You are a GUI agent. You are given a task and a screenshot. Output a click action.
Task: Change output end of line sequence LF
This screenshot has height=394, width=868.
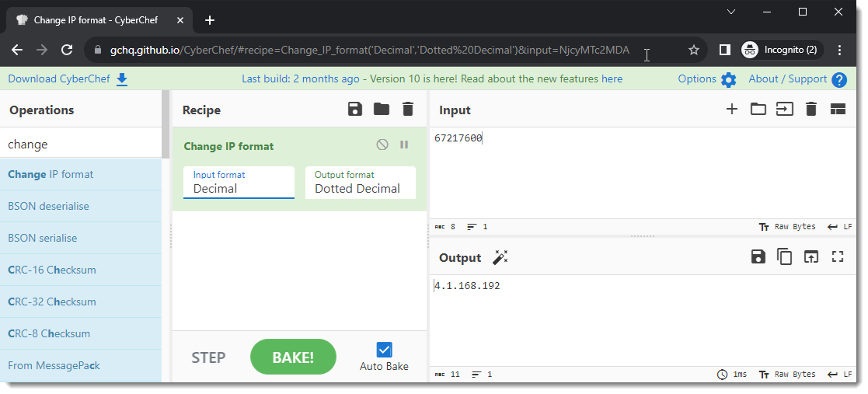[840, 374]
